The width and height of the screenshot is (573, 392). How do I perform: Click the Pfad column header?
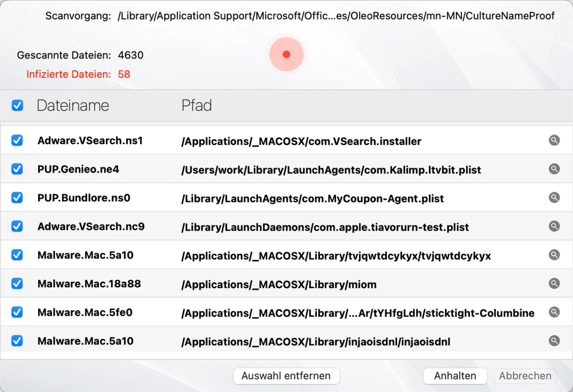[x=197, y=105]
